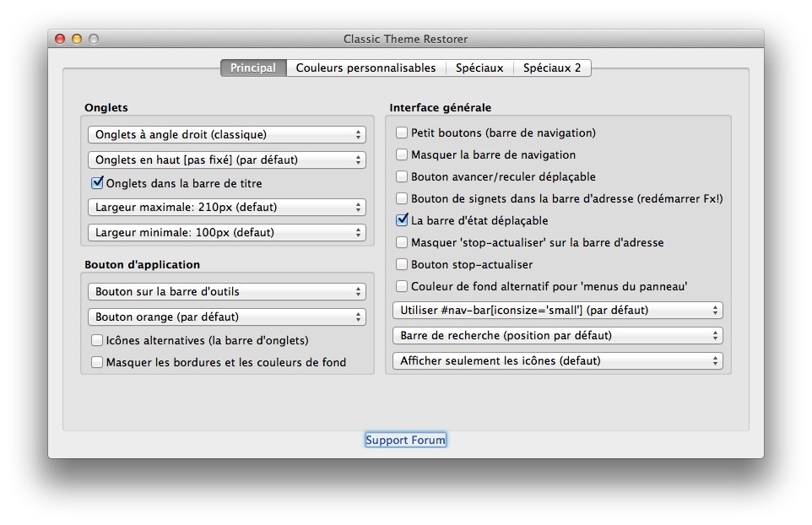812x525 pixels.
Task: Check Masquer les bordures et les couleurs de fond
Action: point(97,362)
